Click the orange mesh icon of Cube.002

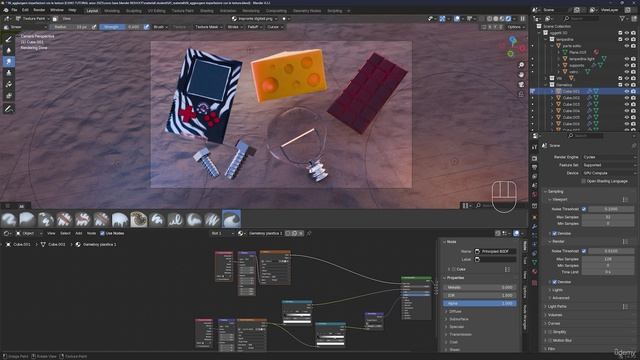(x=559, y=98)
